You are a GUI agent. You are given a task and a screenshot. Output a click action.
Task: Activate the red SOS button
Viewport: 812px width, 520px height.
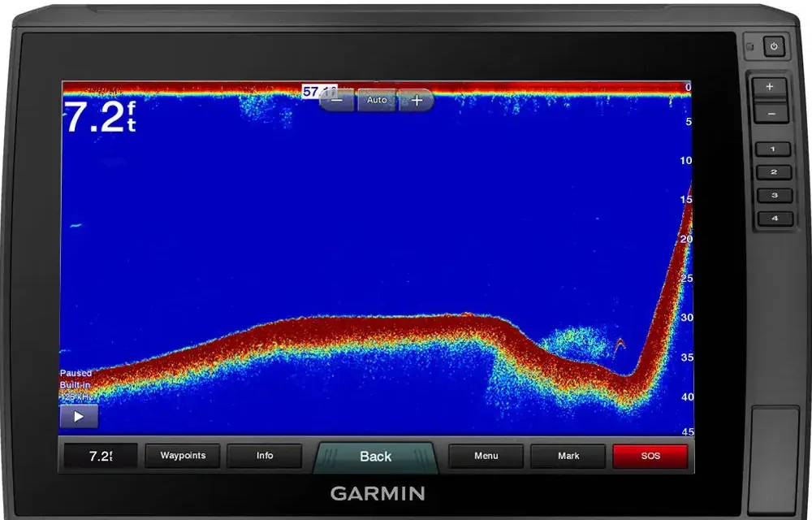point(650,456)
